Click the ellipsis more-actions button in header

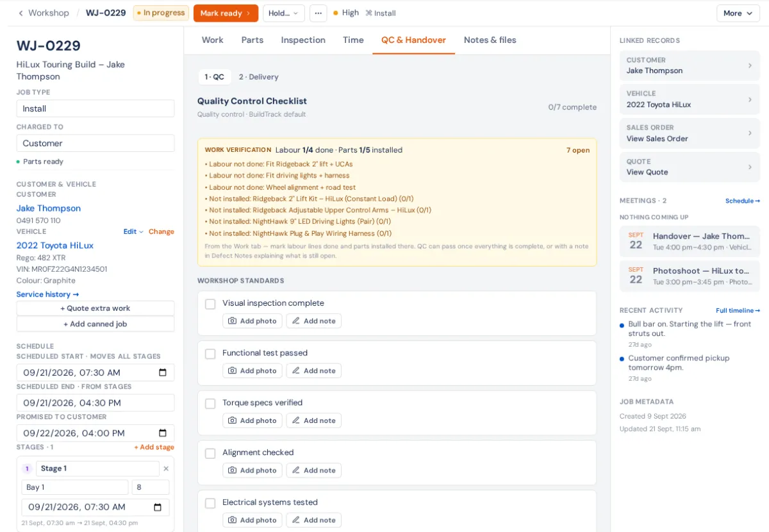click(318, 13)
